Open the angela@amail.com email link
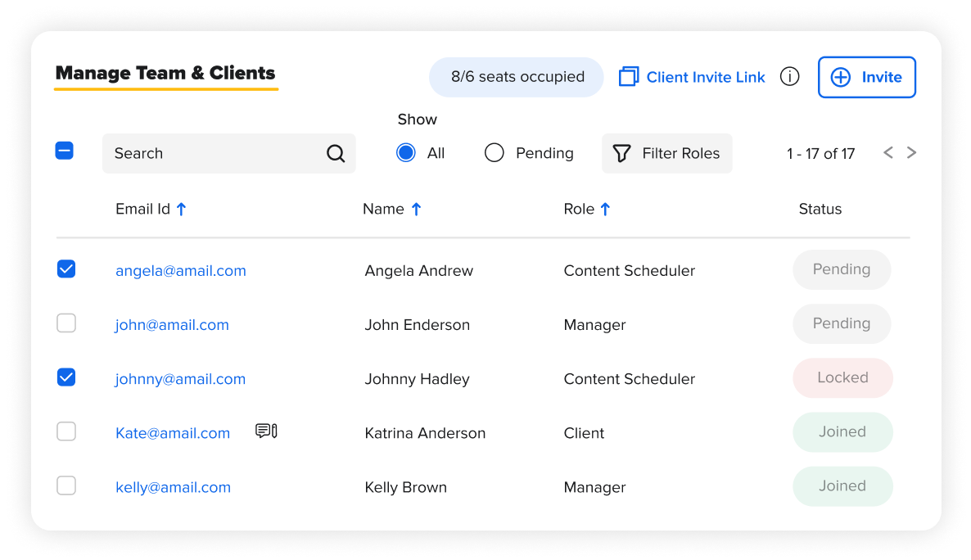The height and width of the screenshot is (560, 971). point(181,271)
